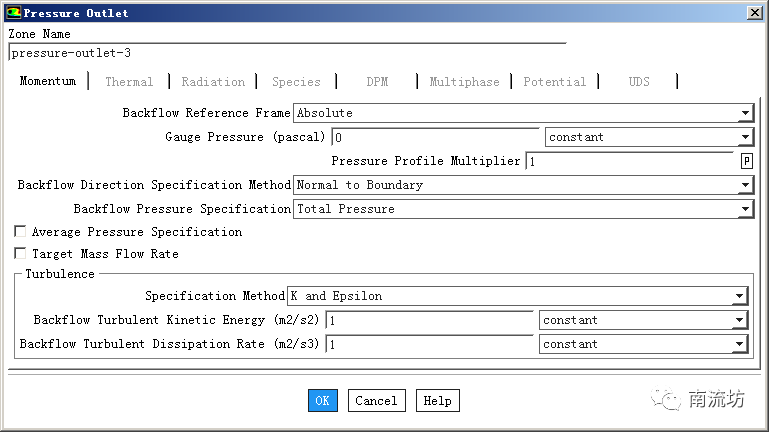Click the Cancel button
Viewport: 769px width, 432px height.
click(376, 401)
